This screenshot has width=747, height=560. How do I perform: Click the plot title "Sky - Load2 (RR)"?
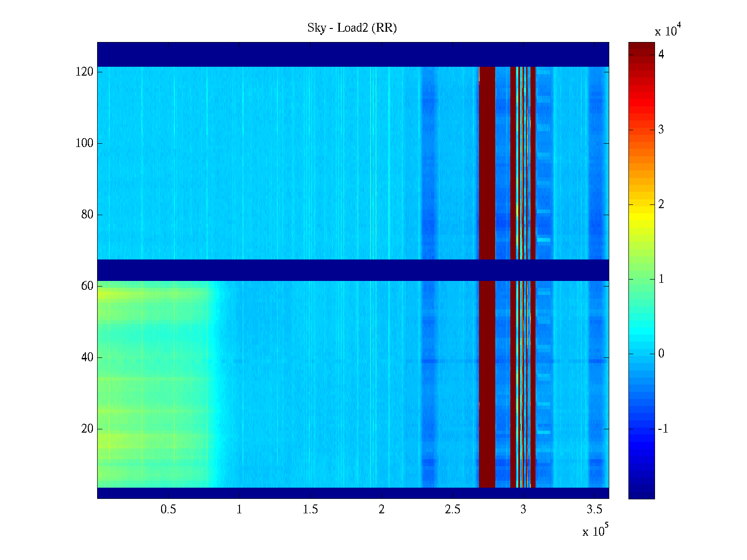pyautogui.click(x=352, y=28)
